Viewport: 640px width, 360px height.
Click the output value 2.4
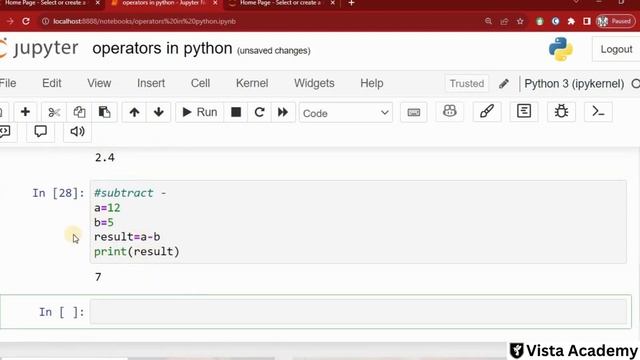[104, 158]
